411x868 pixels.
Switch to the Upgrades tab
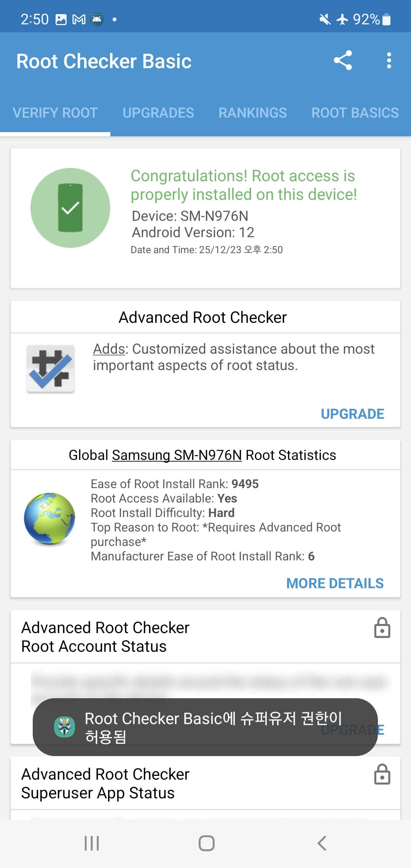[x=158, y=113]
